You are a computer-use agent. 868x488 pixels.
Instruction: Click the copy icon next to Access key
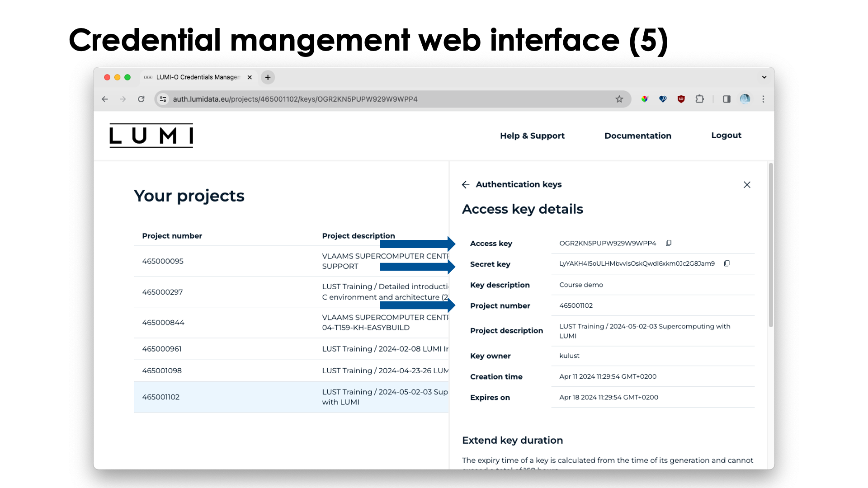(x=668, y=243)
